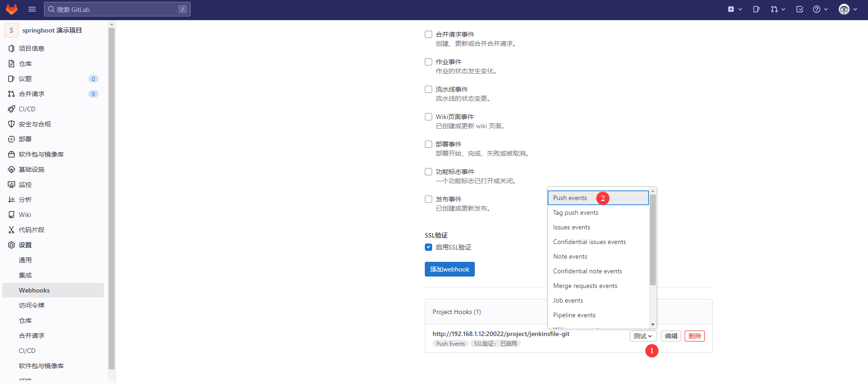Expand the test dropdown for the webhook
This screenshot has height=385, width=868.
pyautogui.click(x=643, y=336)
